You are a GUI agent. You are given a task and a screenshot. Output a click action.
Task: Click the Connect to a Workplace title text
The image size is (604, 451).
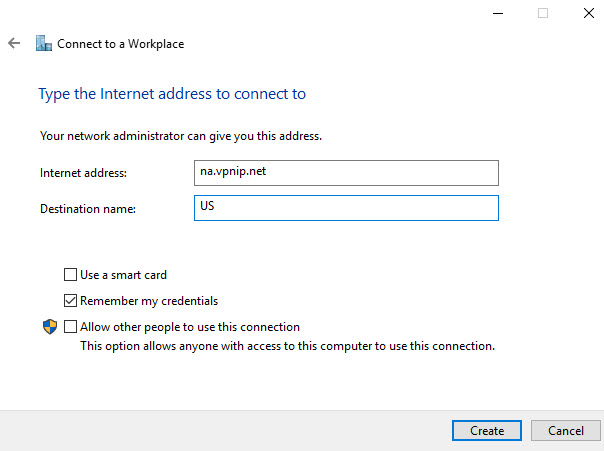[121, 44]
